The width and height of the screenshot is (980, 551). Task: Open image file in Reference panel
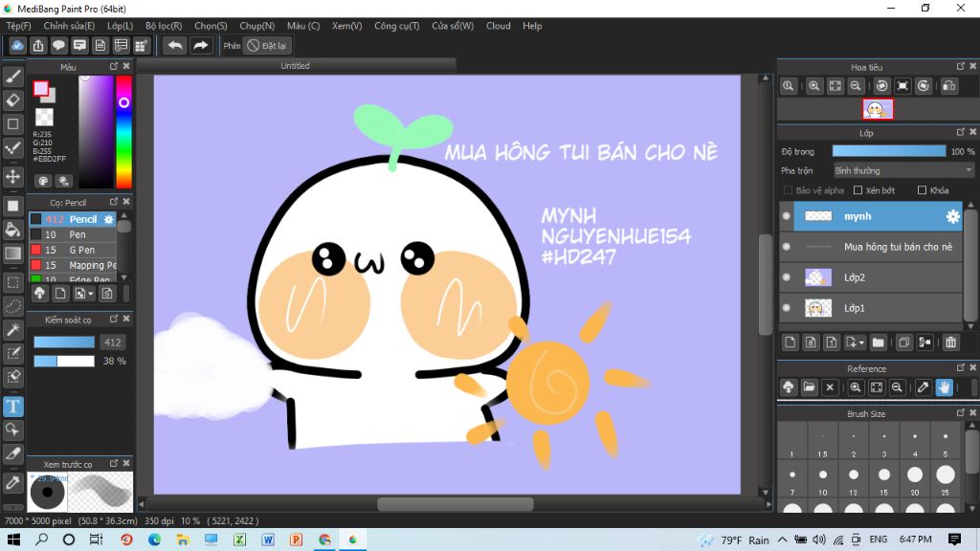point(809,387)
